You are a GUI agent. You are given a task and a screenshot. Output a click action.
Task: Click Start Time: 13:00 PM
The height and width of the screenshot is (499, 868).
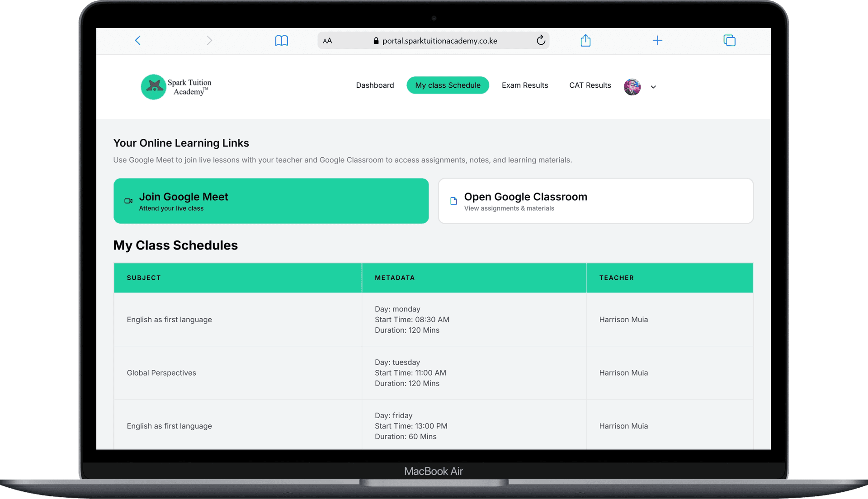pos(411,426)
